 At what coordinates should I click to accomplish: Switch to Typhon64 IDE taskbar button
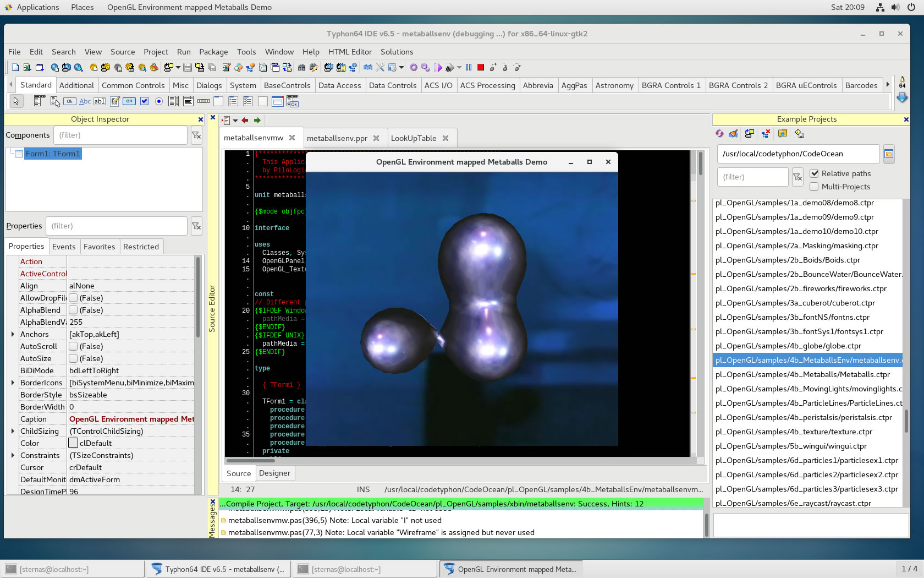(x=218, y=569)
